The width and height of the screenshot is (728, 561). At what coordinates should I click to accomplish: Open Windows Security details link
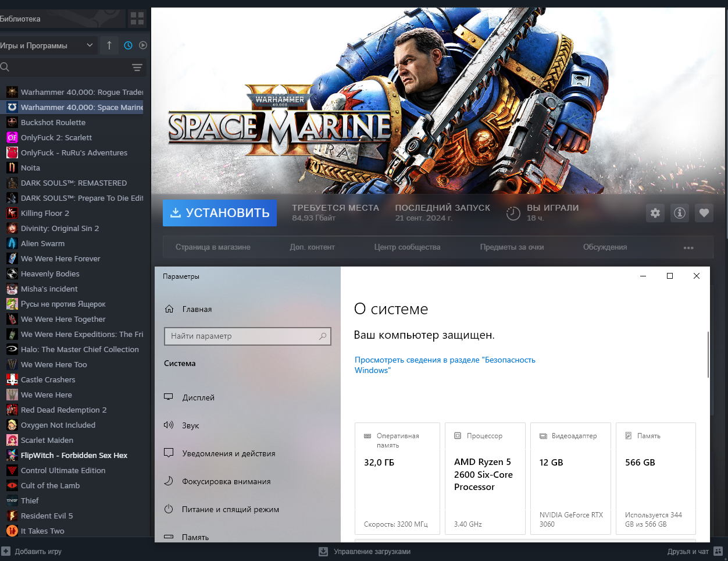pos(445,365)
